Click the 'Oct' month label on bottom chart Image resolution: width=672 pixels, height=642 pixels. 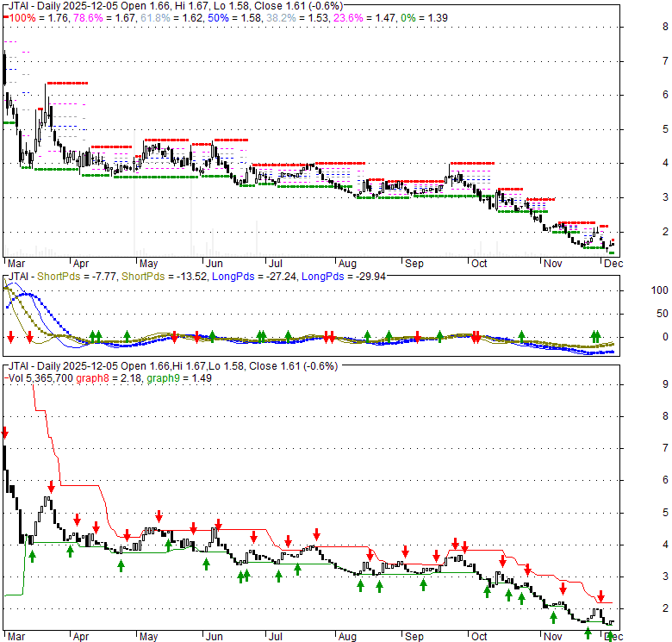[x=479, y=637]
